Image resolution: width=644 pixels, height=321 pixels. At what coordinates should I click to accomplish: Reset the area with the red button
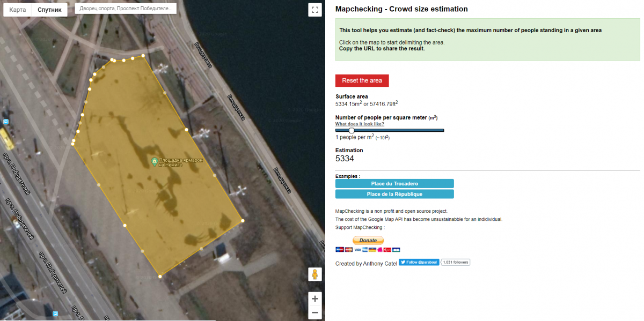pos(362,80)
